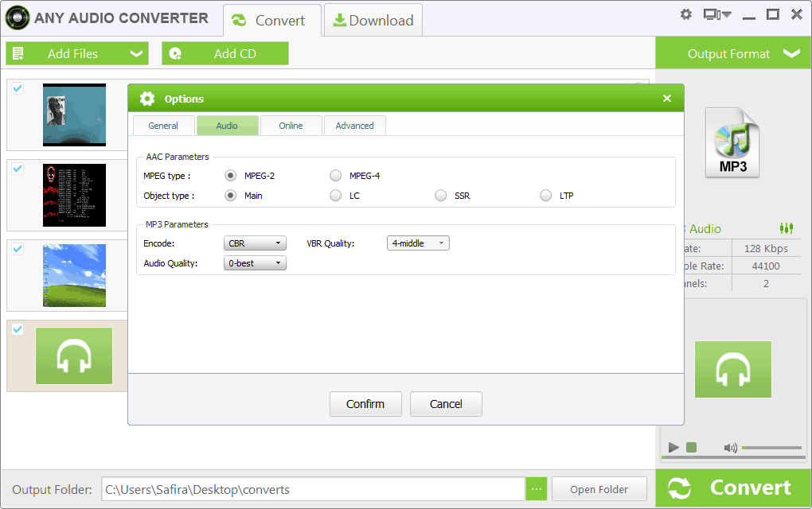Click the Open Folder button
Viewport: 812px width, 509px height.
pyautogui.click(x=599, y=489)
